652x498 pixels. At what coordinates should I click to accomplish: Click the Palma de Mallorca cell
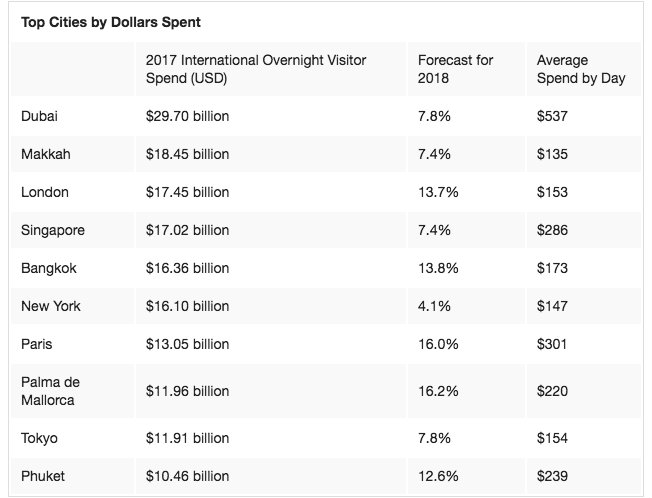tap(51, 391)
